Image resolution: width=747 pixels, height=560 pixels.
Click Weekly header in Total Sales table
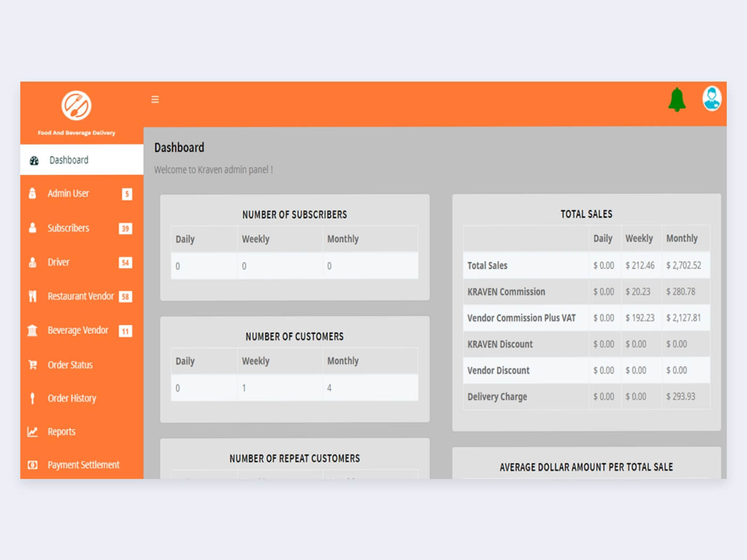[639, 238]
